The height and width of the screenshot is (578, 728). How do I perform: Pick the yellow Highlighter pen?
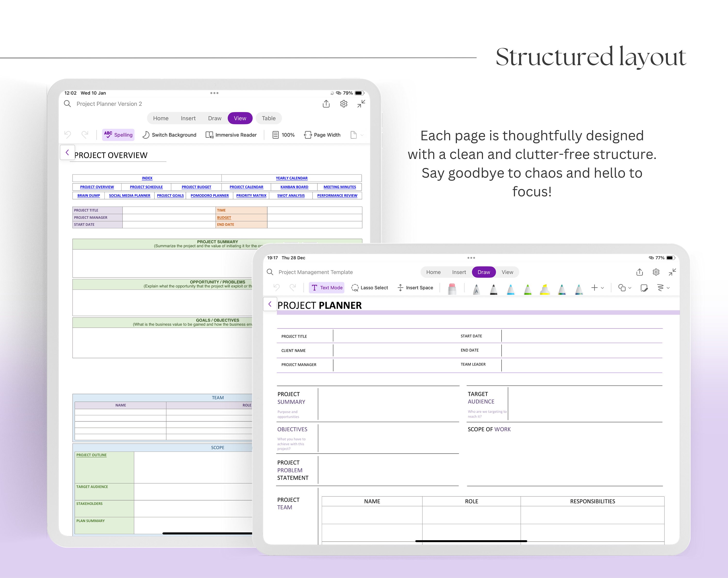pyautogui.click(x=545, y=289)
